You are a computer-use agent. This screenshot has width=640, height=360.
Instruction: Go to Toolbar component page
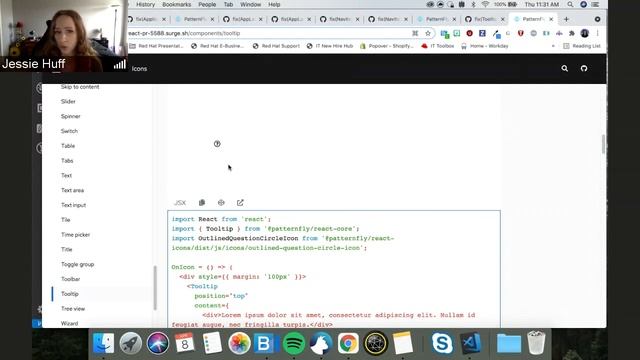tap(71, 279)
